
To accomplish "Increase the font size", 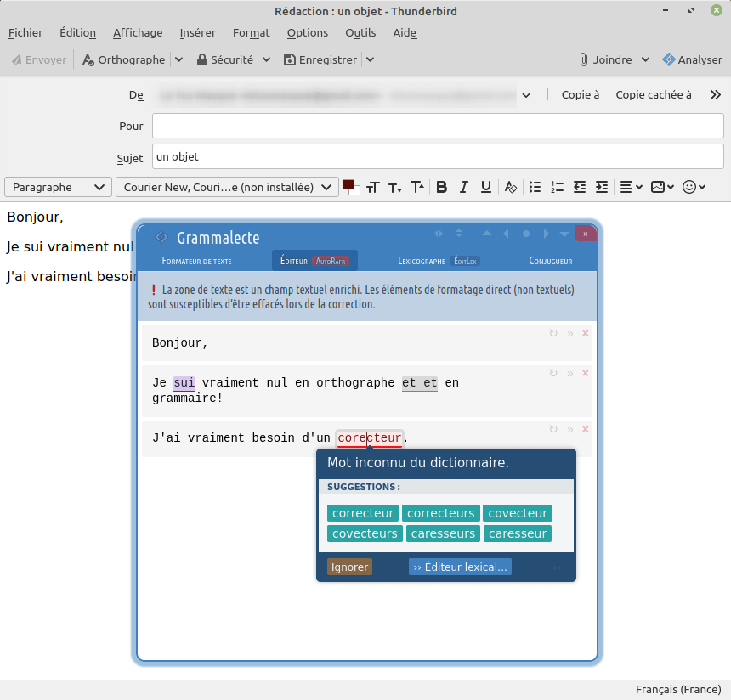I will click(x=417, y=188).
